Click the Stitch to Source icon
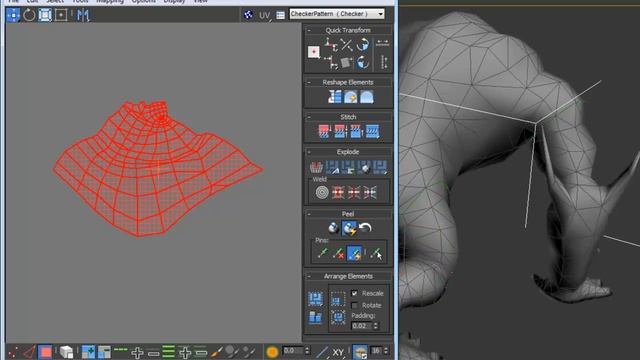 tap(356, 131)
